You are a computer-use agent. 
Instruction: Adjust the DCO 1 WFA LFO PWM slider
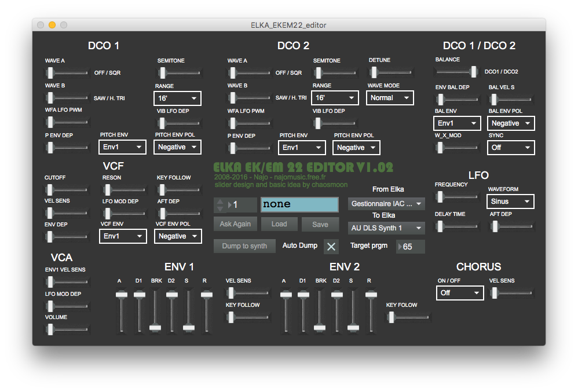[67, 122]
